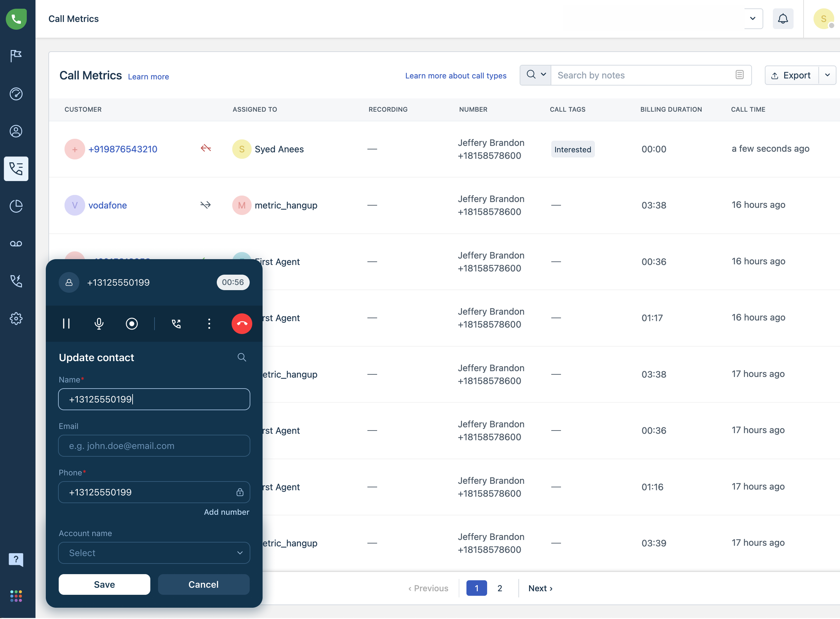The width and height of the screenshot is (840, 619).
Task: Click the Export button
Action: click(792, 75)
